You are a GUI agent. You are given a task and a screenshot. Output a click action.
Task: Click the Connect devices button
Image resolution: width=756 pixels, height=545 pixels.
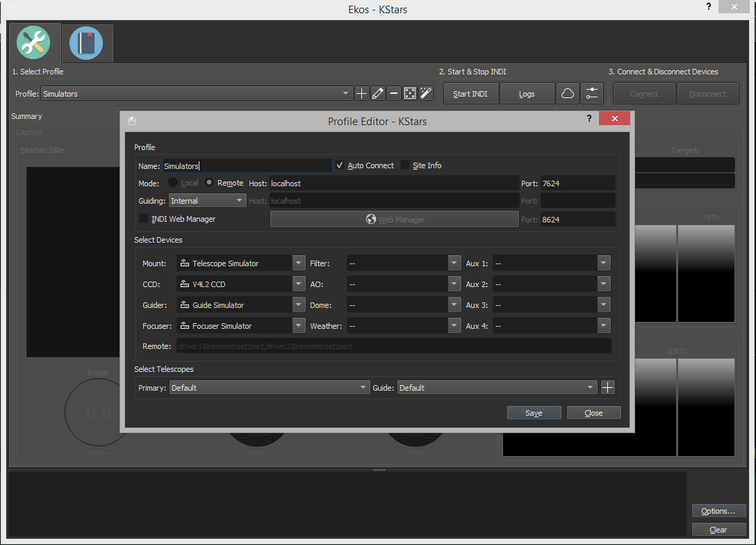click(643, 94)
